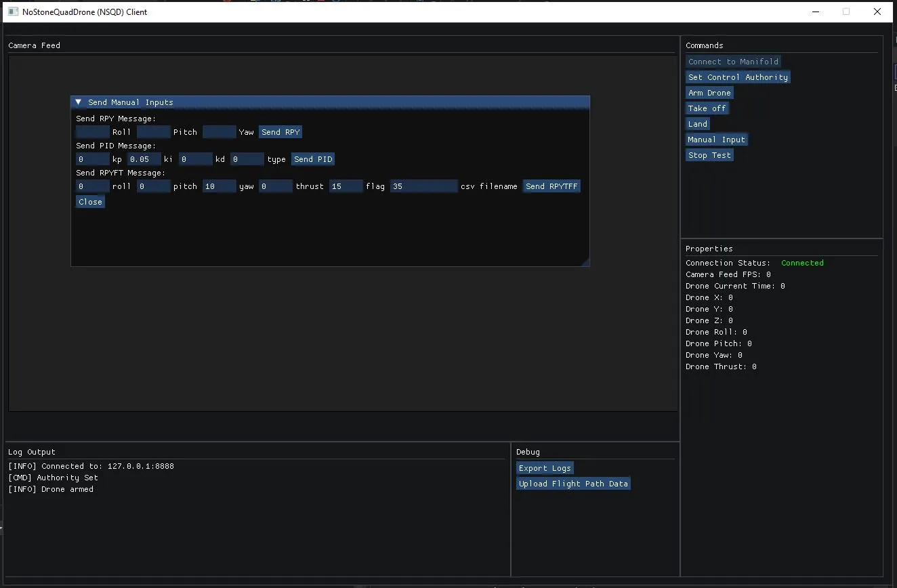The height and width of the screenshot is (588, 897).
Task: Select the RPYFT roll input field
Action: (93, 186)
